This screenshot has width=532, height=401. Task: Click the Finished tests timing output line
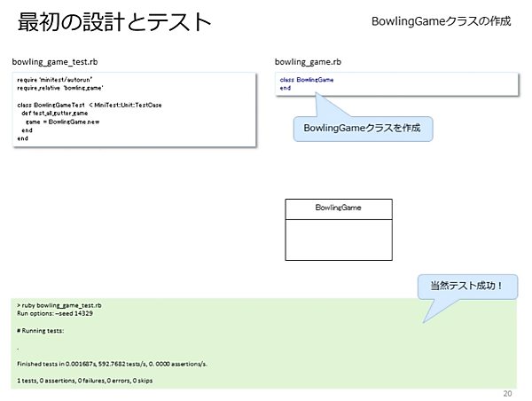click(x=113, y=364)
